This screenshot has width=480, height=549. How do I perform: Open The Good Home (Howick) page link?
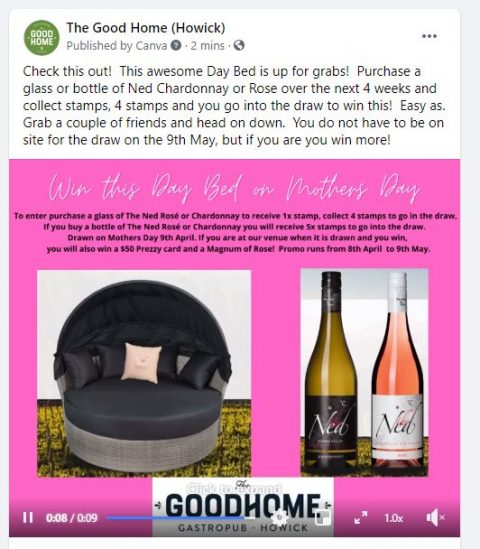click(146, 28)
